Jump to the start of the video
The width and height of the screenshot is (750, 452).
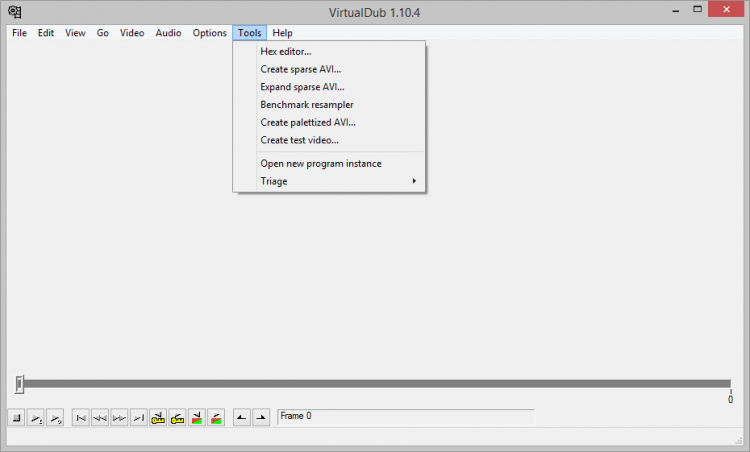pyautogui.click(x=81, y=418)
